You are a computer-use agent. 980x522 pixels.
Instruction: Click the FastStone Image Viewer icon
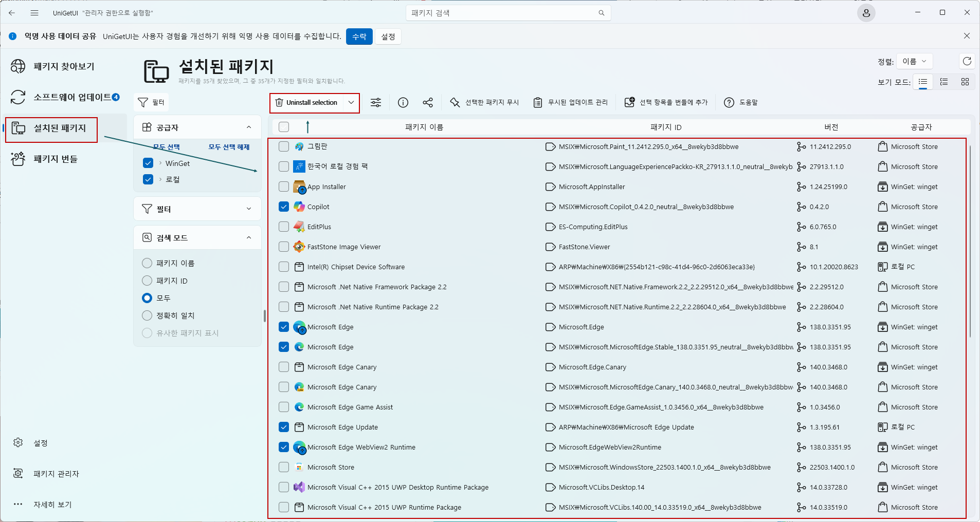[299, 247]
